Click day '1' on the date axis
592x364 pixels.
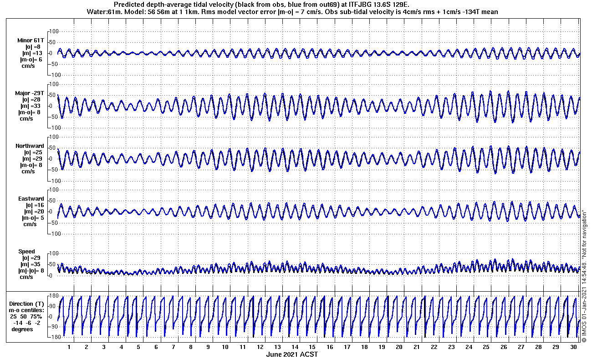pyautogui.click(x=69, y=347)
